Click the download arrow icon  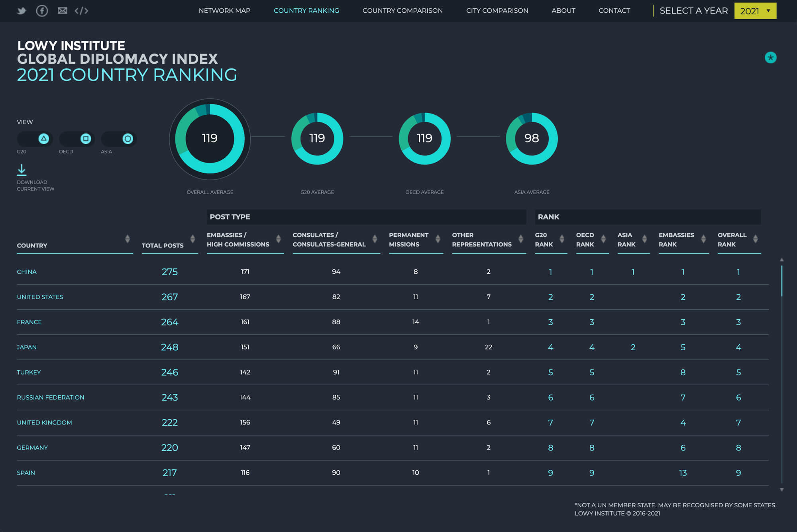[22, 170]
